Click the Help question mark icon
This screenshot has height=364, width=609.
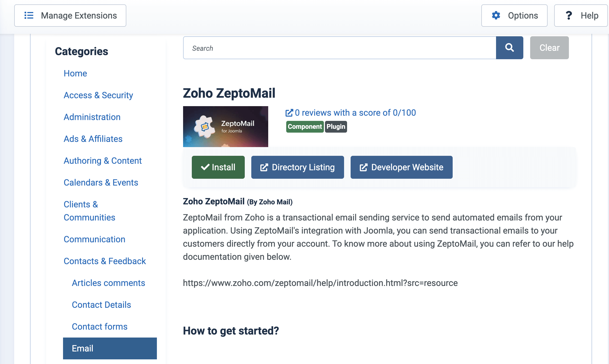(569, 16)
